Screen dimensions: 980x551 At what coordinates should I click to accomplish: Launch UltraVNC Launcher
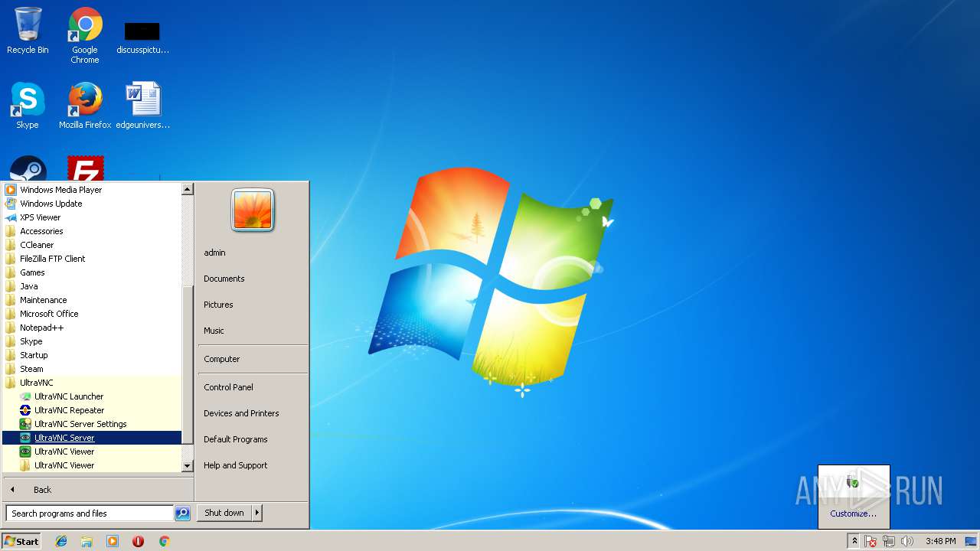(92, 396)
